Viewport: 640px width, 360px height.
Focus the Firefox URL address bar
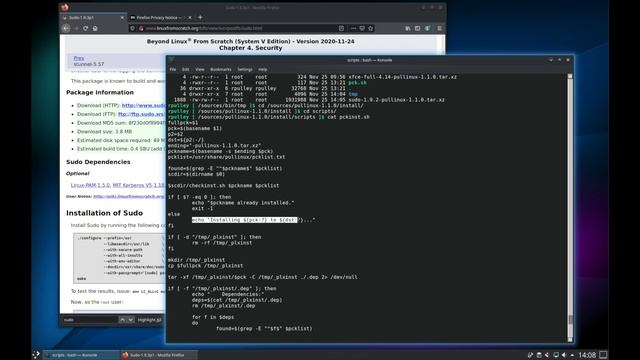click(x=241, y=28)
